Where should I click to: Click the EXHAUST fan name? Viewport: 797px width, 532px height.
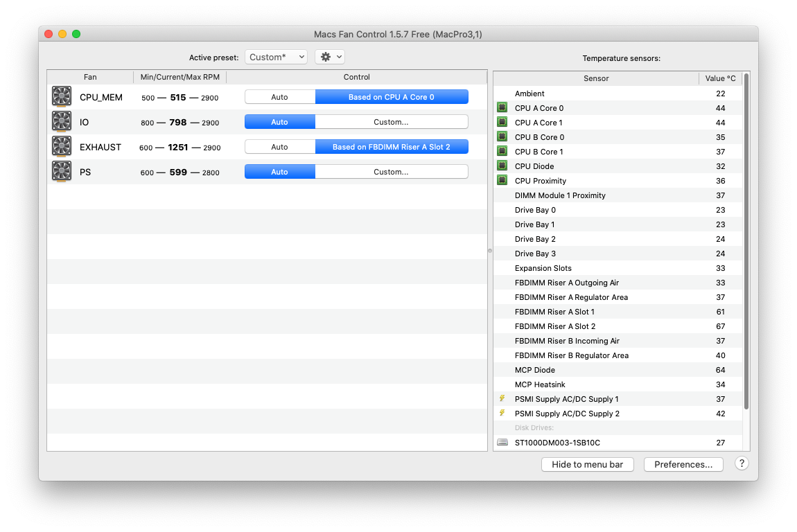100,148
